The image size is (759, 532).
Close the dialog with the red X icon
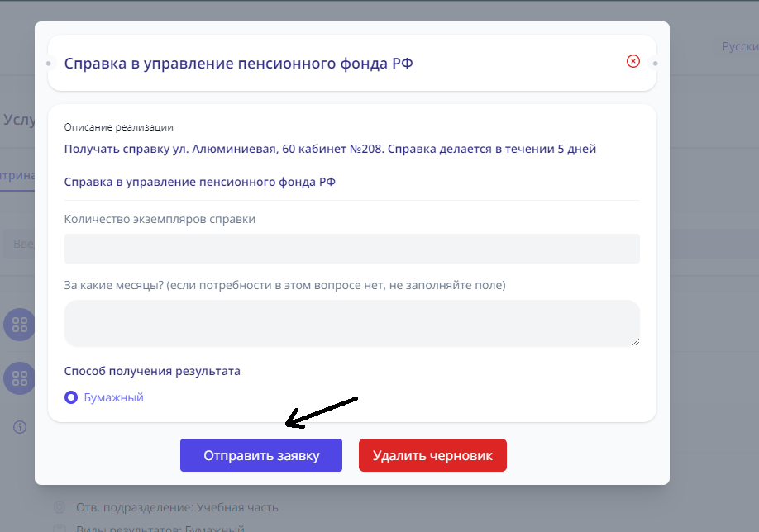[632, 61]
